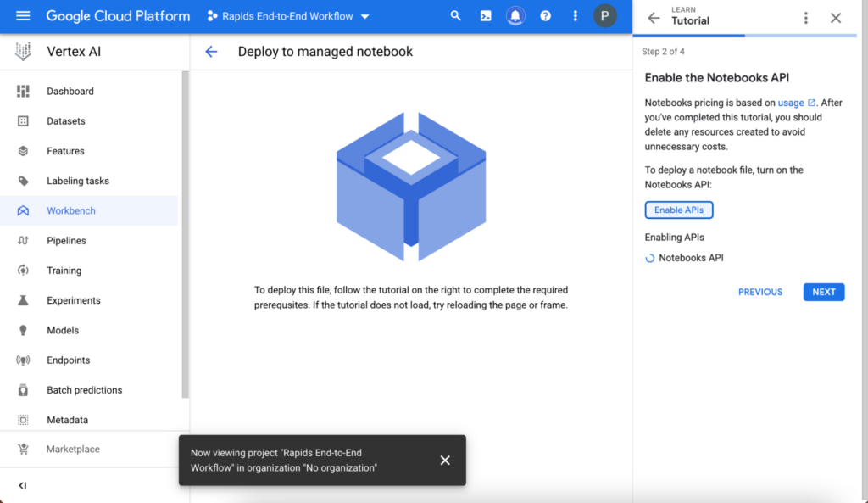Open the help question mark icon
The height and width of the screenshot is (503, 868).
point(545,15)
